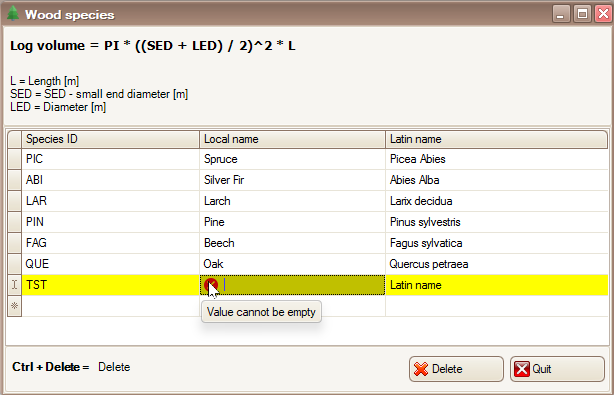Maximize the Wood species window
The width and height of the screenshot is (614, 395).
[x=582, y=14]
